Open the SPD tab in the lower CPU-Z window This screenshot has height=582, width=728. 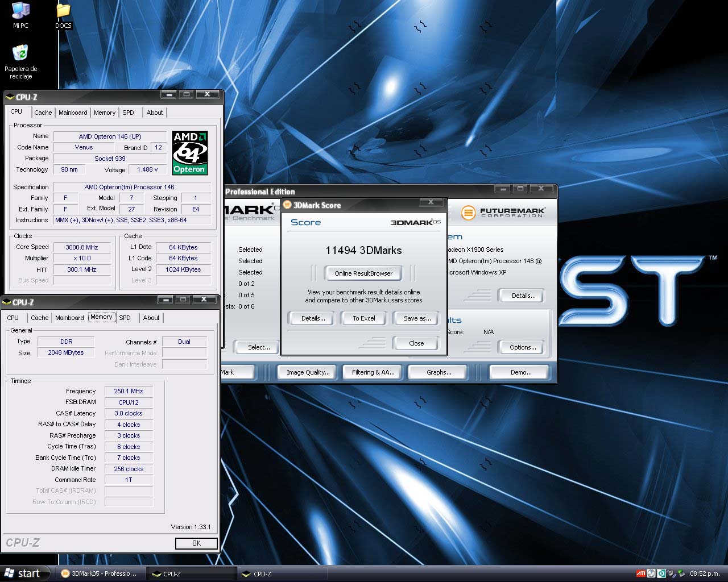click(125, 318)
